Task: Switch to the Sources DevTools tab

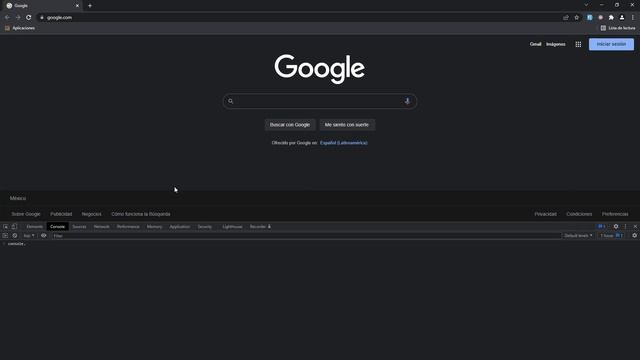Action: (79, 227)
